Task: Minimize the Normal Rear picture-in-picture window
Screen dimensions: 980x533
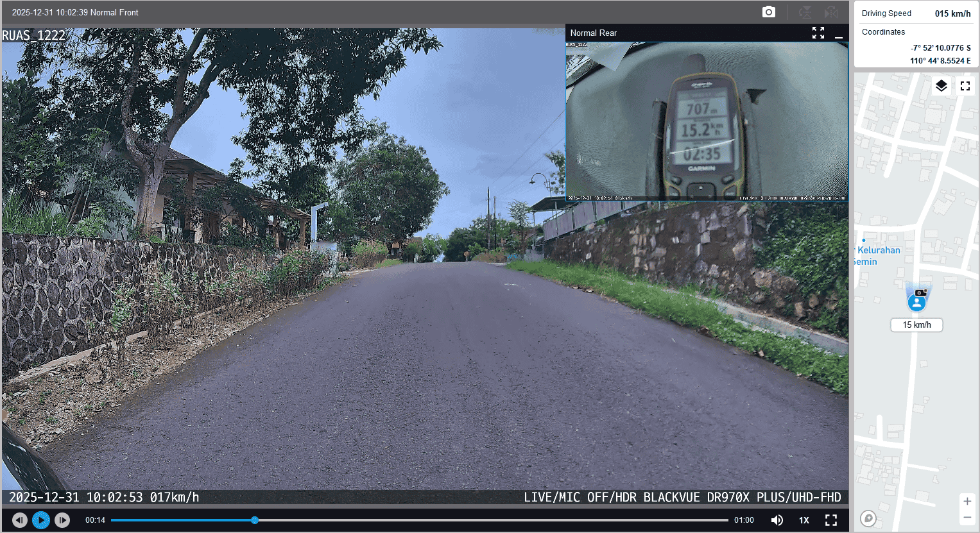Action: [838, 34]
